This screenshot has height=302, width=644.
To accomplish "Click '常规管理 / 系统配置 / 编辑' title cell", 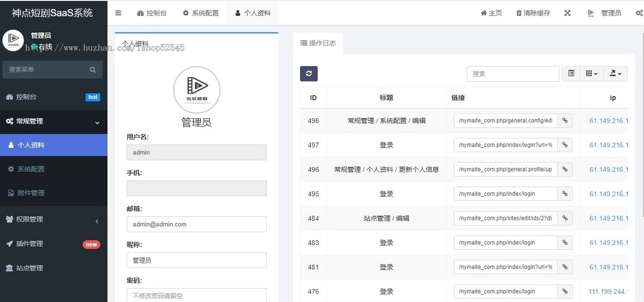I will (x=386, y=121).
